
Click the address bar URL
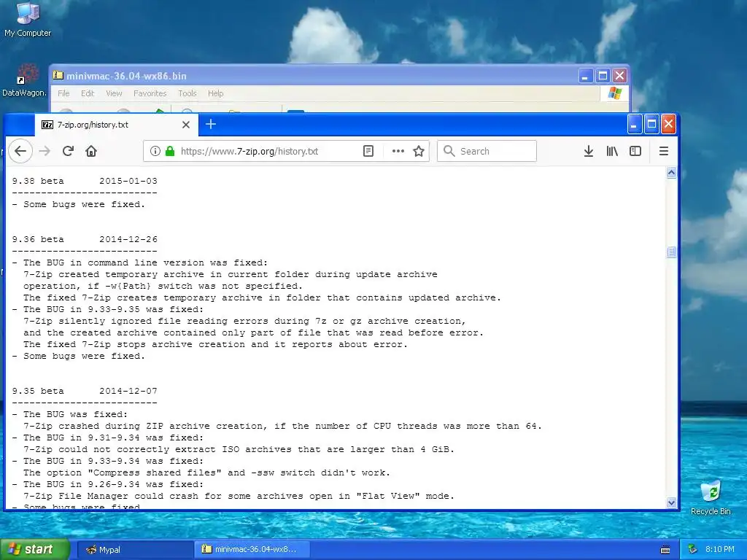point(249,152)
